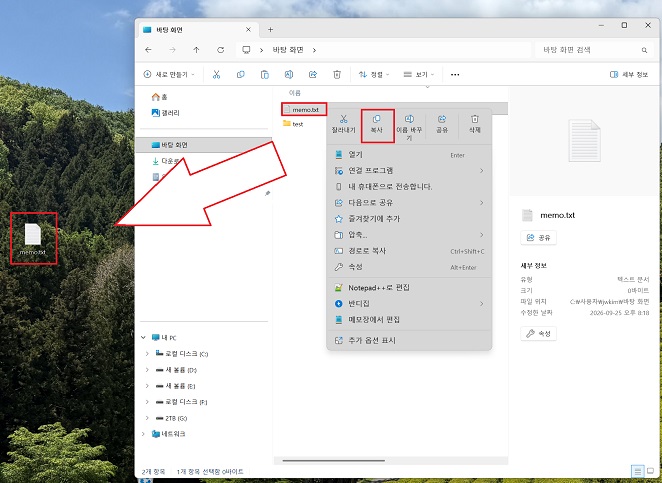Click the Copy icon in the Explorer toolbar
The image size is (662, 483).
point(241,75)
